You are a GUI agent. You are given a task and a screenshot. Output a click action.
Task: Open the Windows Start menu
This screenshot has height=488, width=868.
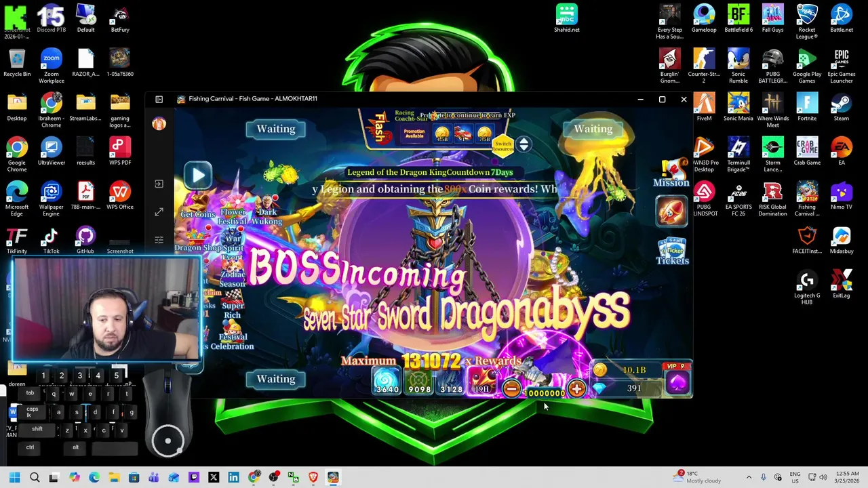pyautogui.click(x=14, y=477)
